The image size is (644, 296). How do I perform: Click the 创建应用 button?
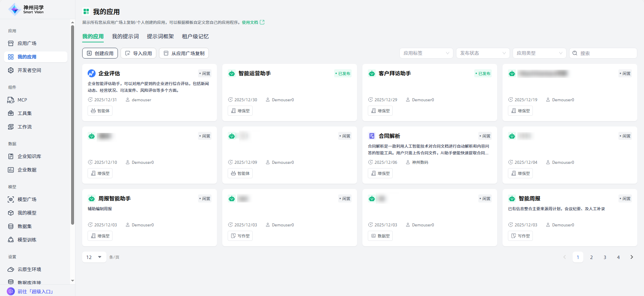coord(100,53)
